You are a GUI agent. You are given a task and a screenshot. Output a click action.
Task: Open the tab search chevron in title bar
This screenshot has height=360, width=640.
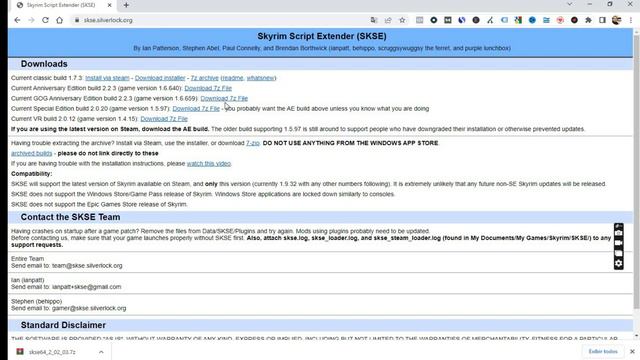(x=569, y=4)
